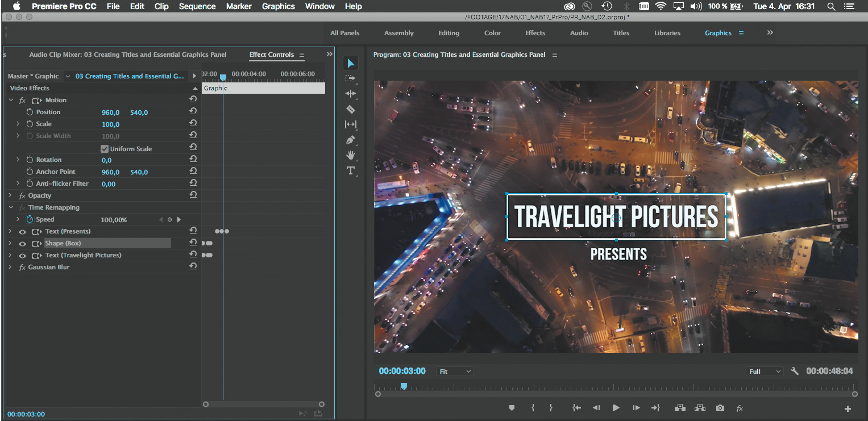Select the Razor tool
This screenshot has height=421, width=868.
coord(351,109)
